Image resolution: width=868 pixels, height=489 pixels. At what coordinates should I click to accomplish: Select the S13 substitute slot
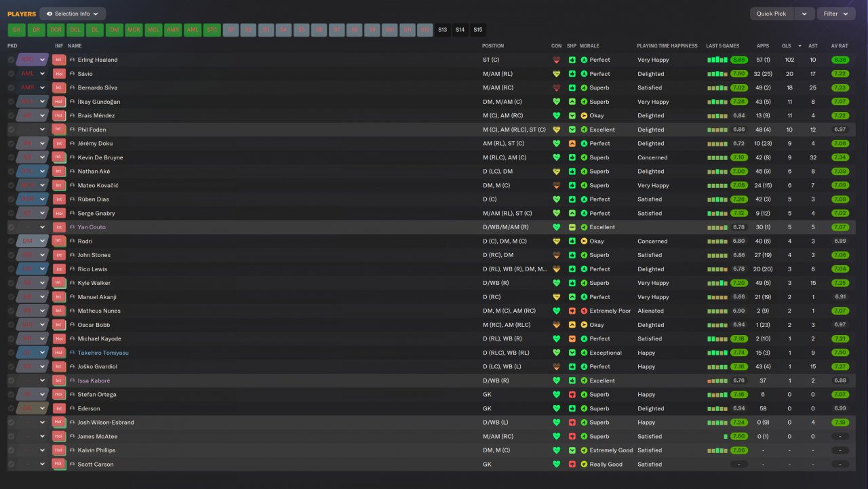[443, 30]
